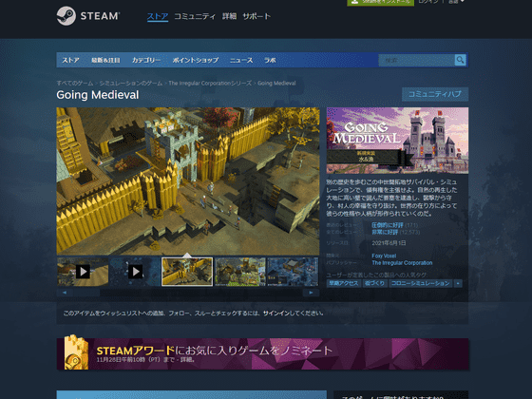Open developer Foxy Voxel link
Screen dimensions: 532x399
(384, 256)
